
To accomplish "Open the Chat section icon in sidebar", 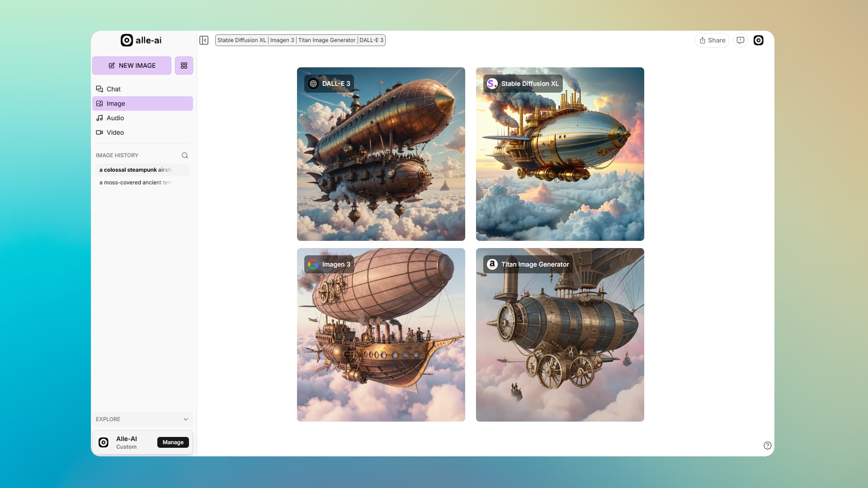I will 99,89.
